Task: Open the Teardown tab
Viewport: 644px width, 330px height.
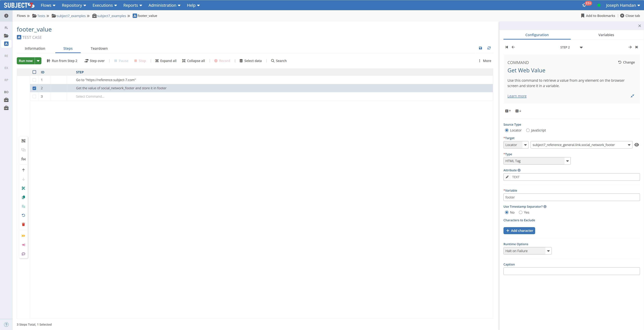Action: [x=99, y=48]
